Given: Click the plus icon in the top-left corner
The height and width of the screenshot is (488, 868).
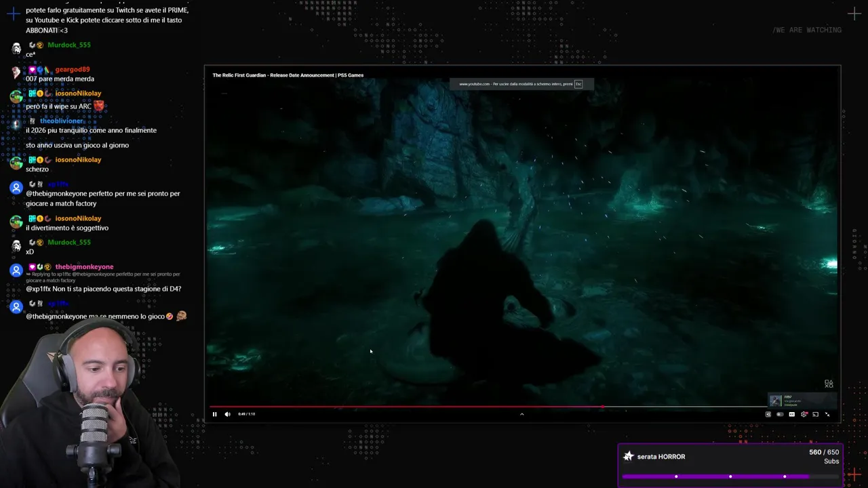Looking at the screenshot, I should (13, 13).
